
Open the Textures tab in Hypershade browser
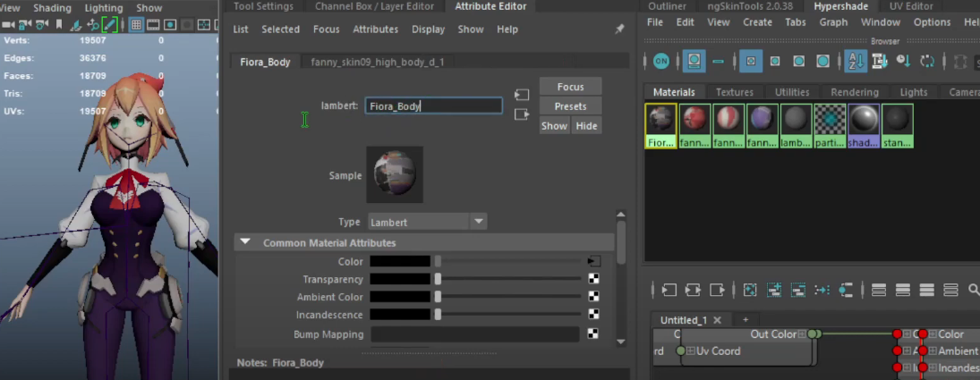pyautogui.click(x=735, y=92)
